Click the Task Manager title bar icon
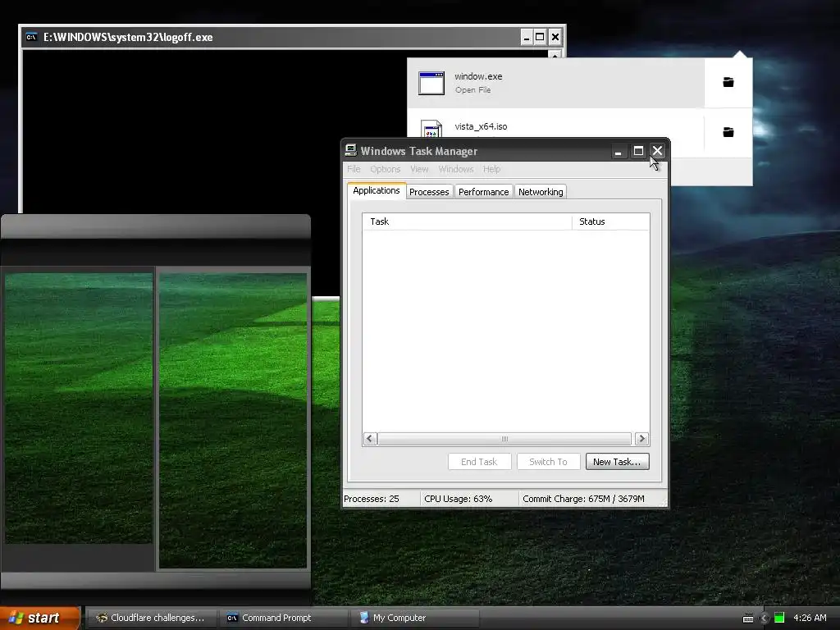The image size is (840, 630). pos(351,150)
